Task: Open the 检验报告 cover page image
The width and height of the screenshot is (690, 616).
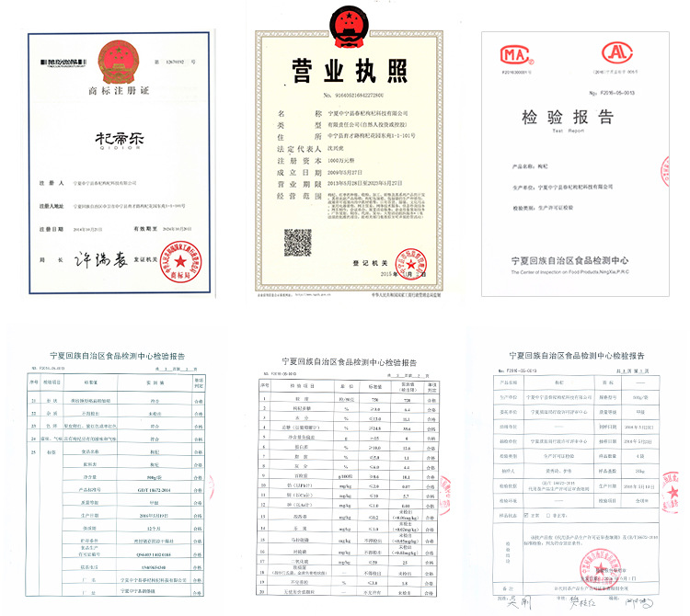Action: tap(575, 164)
